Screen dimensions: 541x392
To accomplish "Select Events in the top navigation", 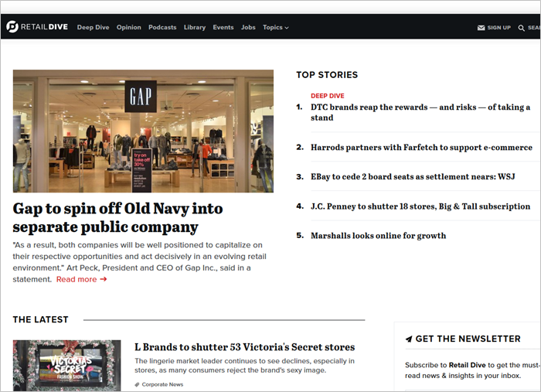I will tap(223, 27).
